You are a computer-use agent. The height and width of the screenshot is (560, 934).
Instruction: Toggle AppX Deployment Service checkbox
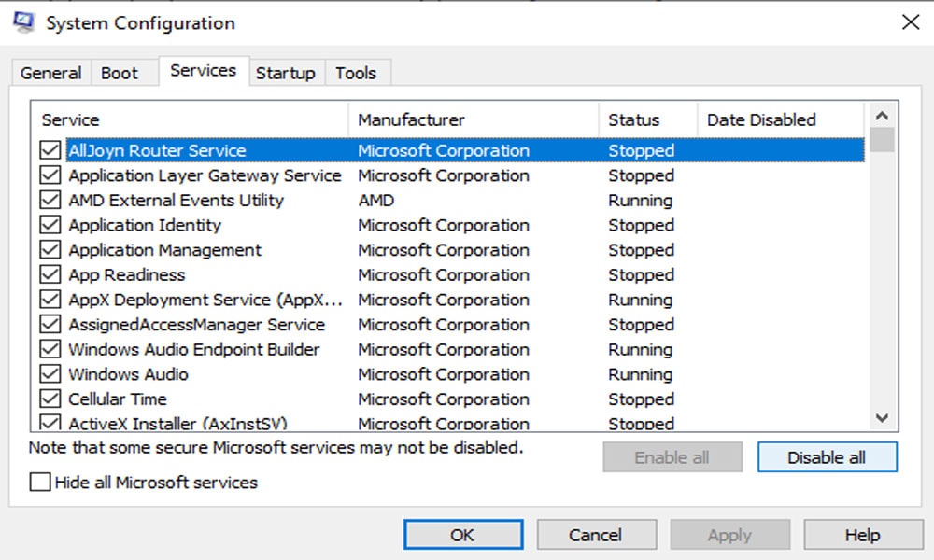pos(50,300)
